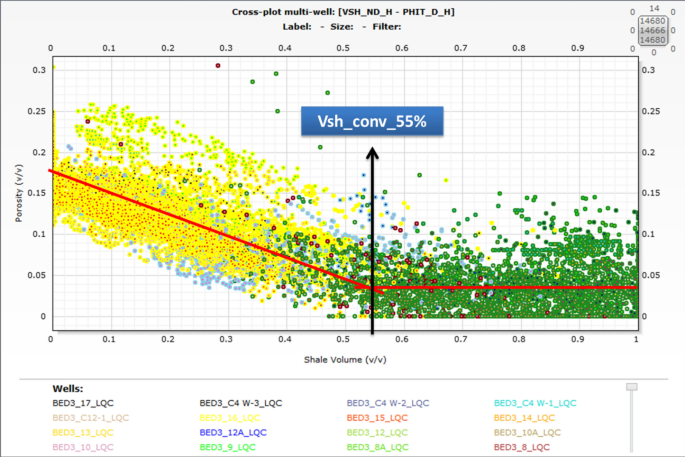685x457 pixels.
Task: Select well BED3_C4 W-2_LQC in legend
Action: coord(388,403)
